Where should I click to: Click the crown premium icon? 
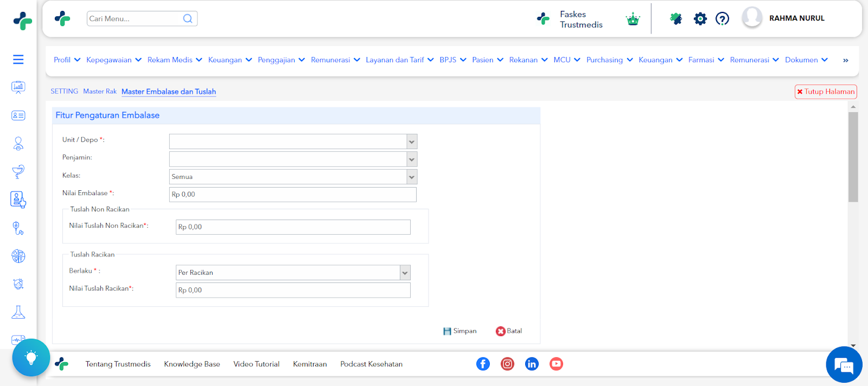click(633, 20)
